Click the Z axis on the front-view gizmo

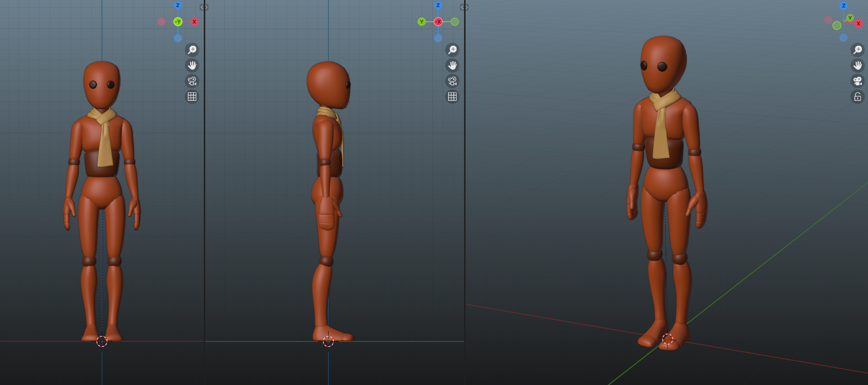coord(177,5)
